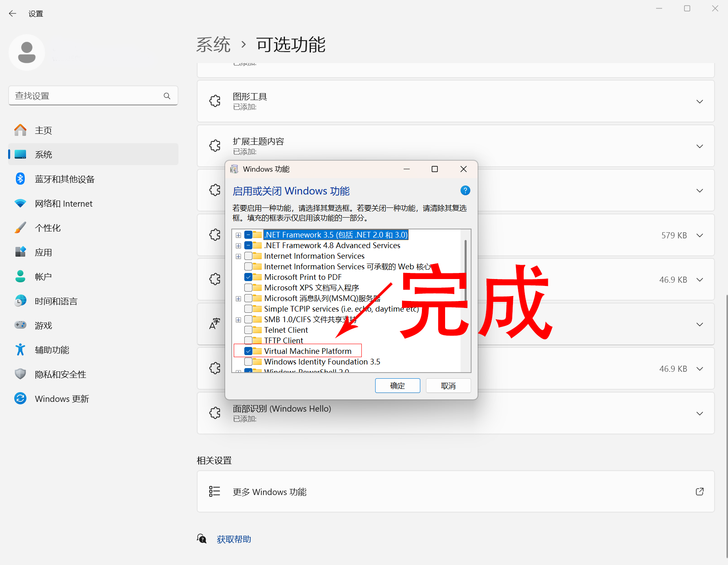Open the 获取帮助 link

234,539
